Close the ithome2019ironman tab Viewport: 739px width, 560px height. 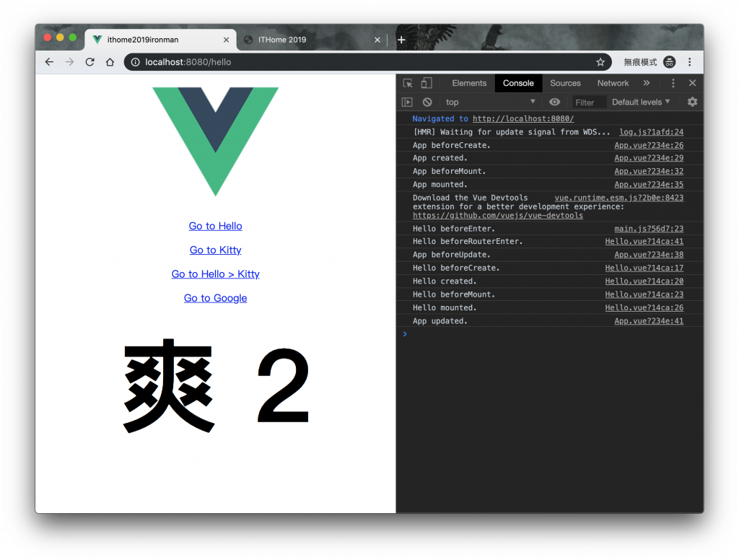[x=226, y=40]
